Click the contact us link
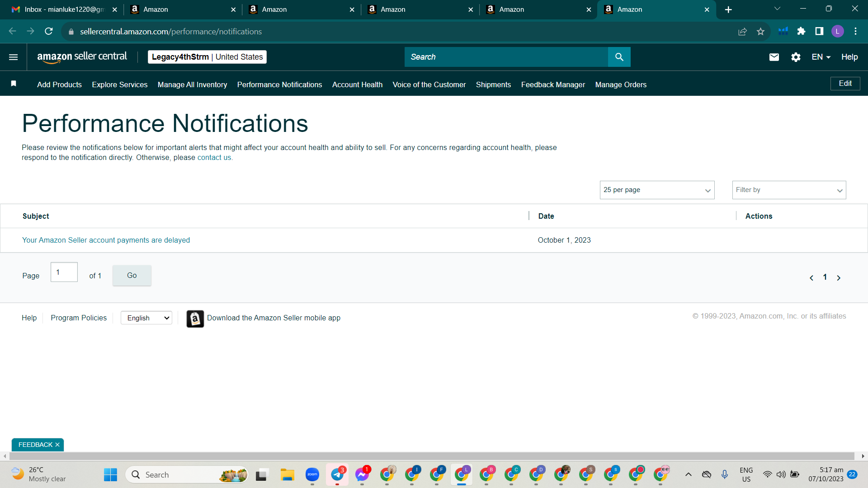This screenshot has height=488, width=868. pyautogui.click(x=214, y=157)
